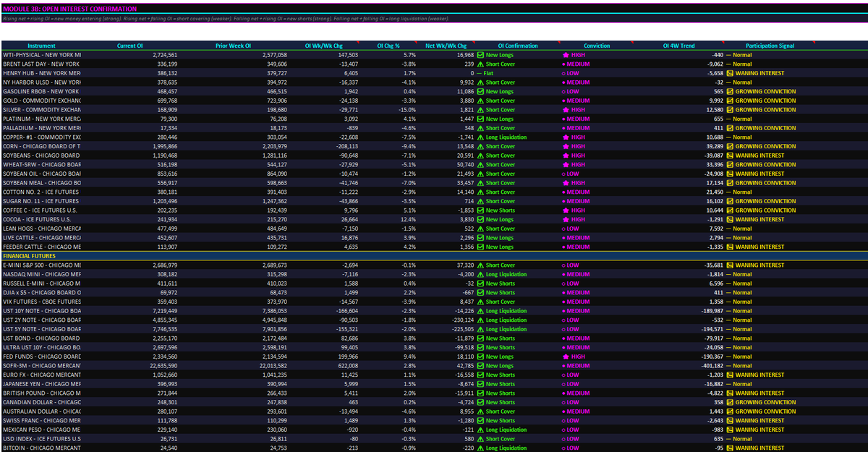This screenshot has height=452, width=868.
Task: Click the checkmark icon in SOFR-3M row
Action: point(480,366)
